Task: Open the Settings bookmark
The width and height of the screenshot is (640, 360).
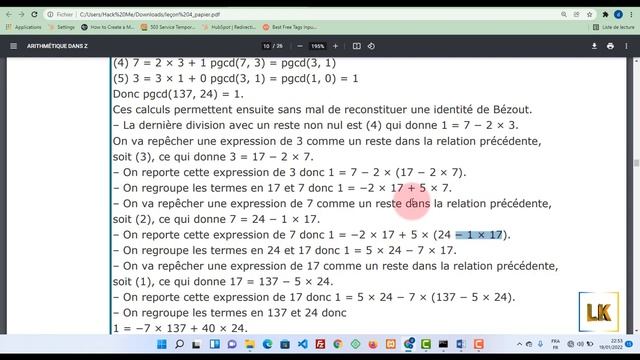Action: pos(62,27)
